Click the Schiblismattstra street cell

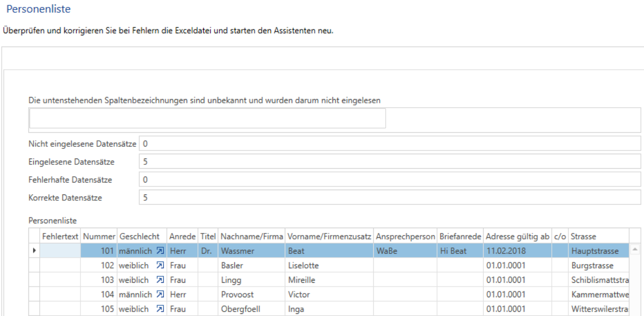pyautogui.click(x=598, y=280)
